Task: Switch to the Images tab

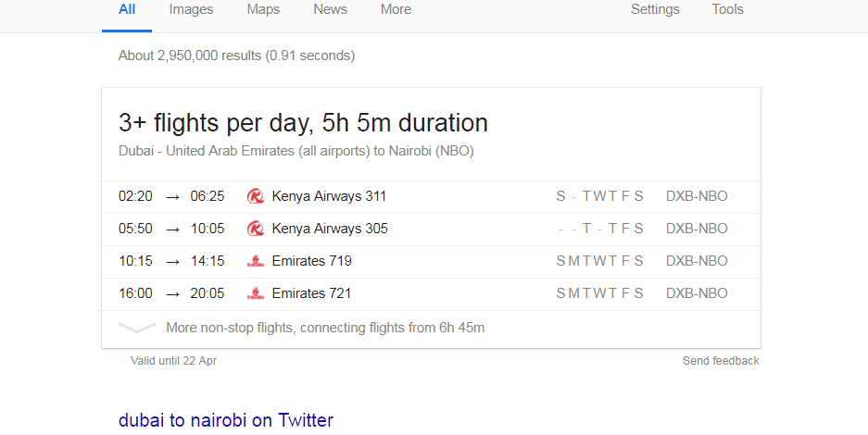Action: pos(191,9)
